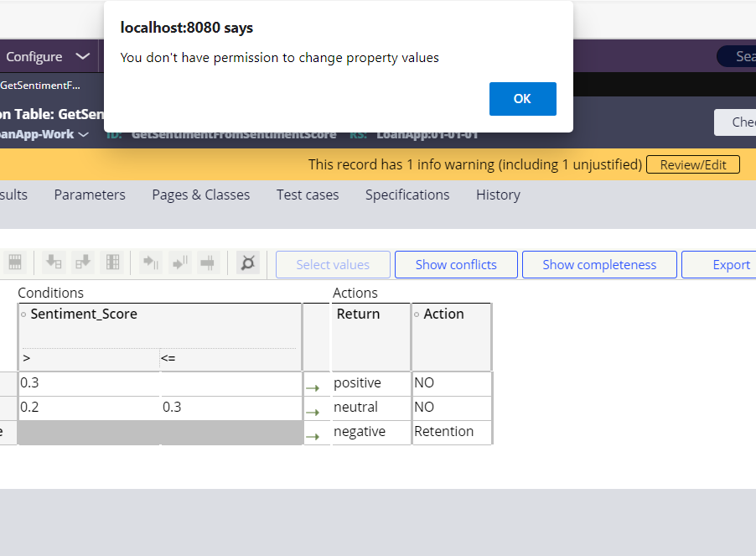Activate the magnifier analysis icon

(x=247, y=263)
